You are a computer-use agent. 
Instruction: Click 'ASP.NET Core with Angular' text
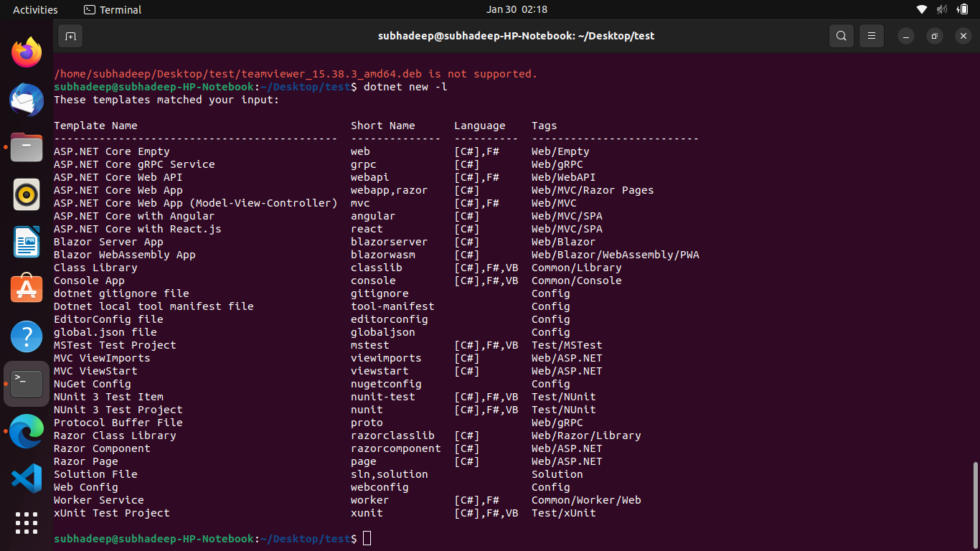pos(134,216)
